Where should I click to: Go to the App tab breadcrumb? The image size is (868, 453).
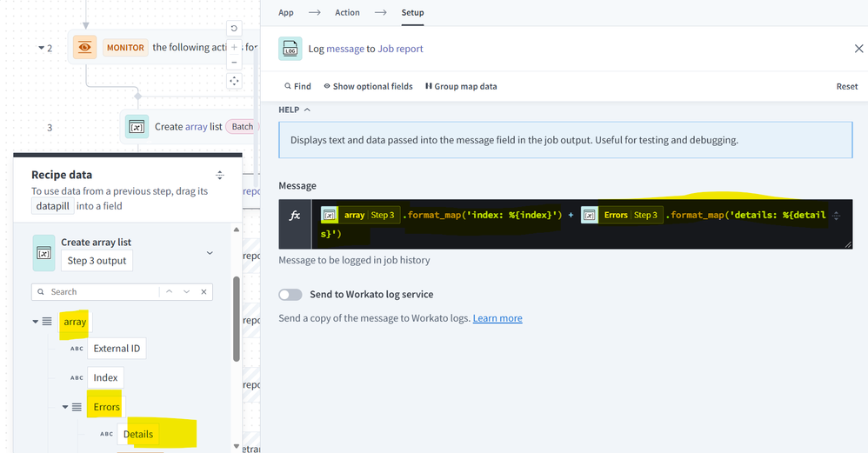click(x=286, y=13)
